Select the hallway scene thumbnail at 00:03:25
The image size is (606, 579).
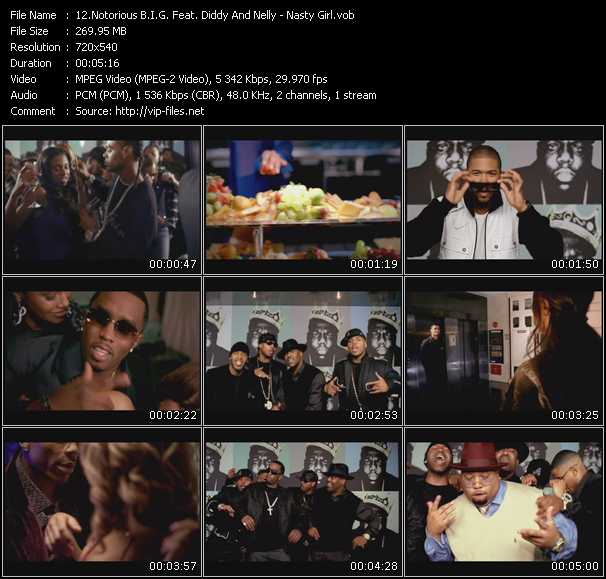coord(504,351)
